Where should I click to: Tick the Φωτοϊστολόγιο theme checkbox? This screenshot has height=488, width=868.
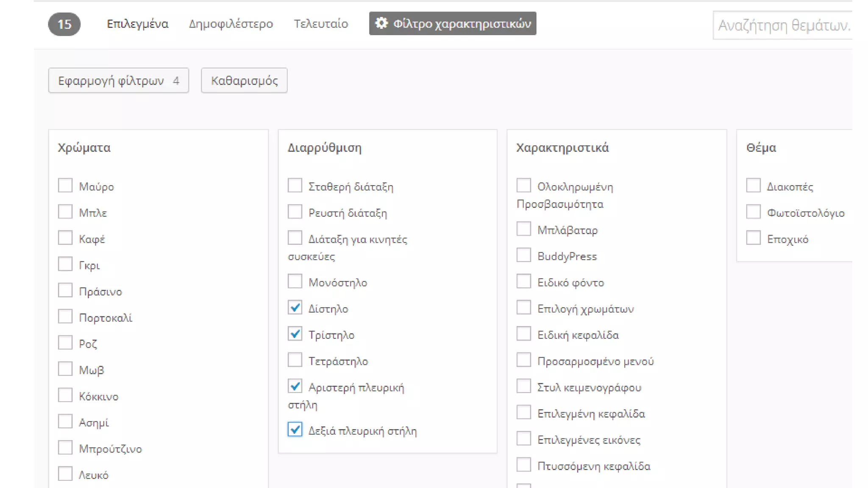754,212
